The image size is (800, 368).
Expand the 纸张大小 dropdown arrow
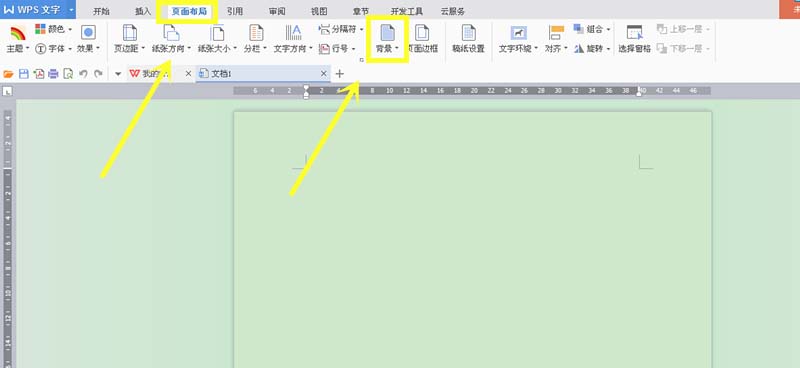tap(235, 49)
